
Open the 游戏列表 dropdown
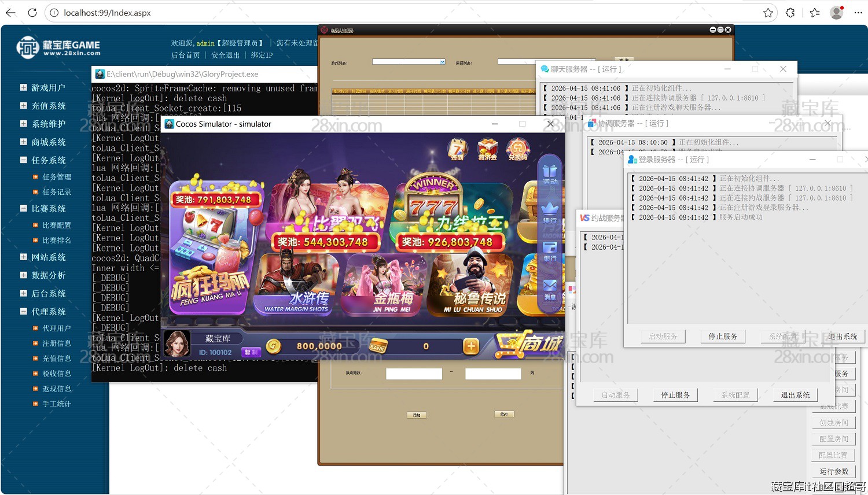[x=442, y=61]
